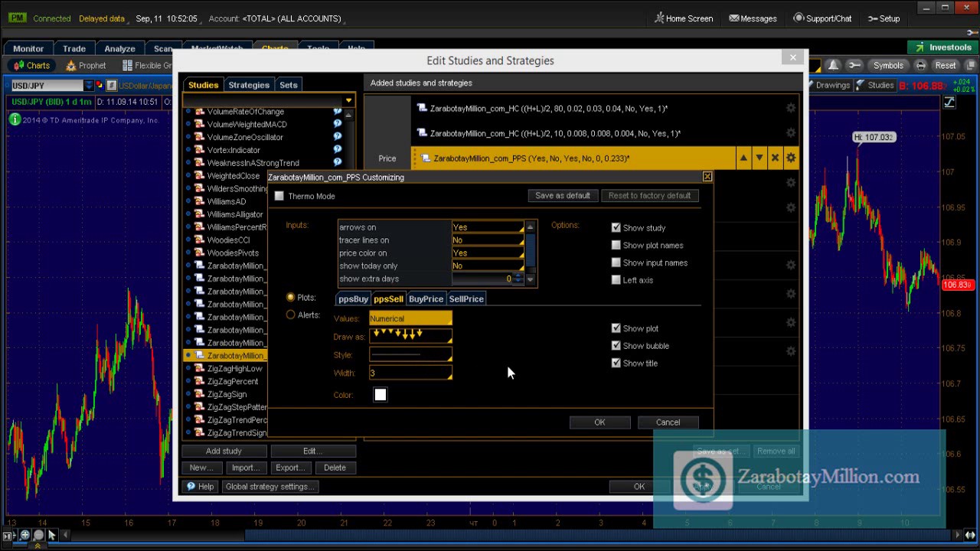Viewport: 980px width, 551px height.
Task: Open Width dropdown
Action: coord(410,373)
